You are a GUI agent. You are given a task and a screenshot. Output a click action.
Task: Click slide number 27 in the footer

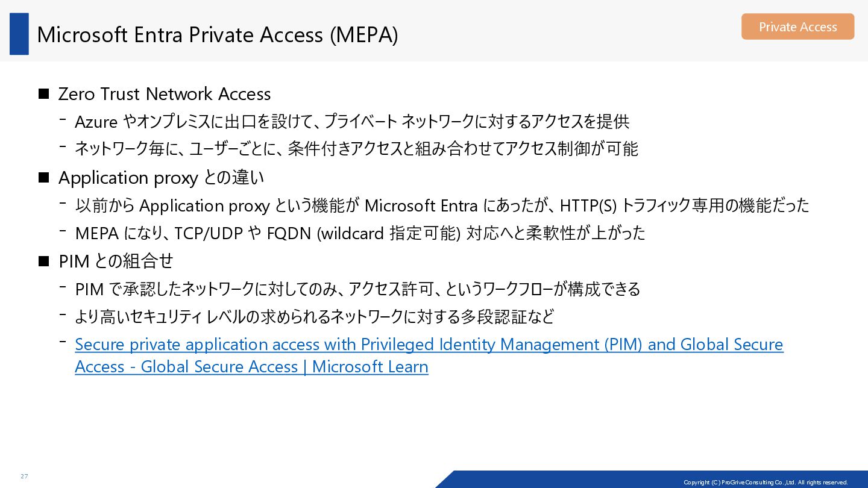tap(24, 477)
